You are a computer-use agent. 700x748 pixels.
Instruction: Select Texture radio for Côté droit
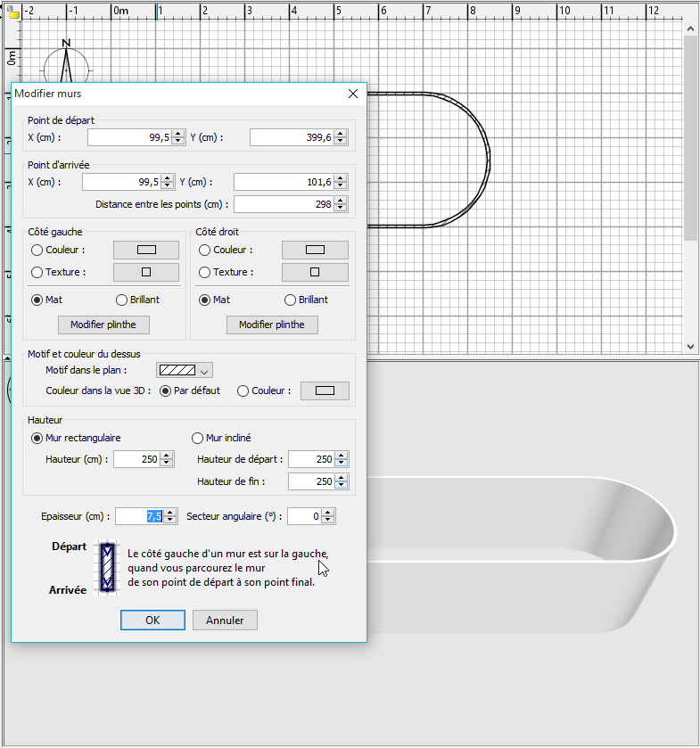pos(205,273)
